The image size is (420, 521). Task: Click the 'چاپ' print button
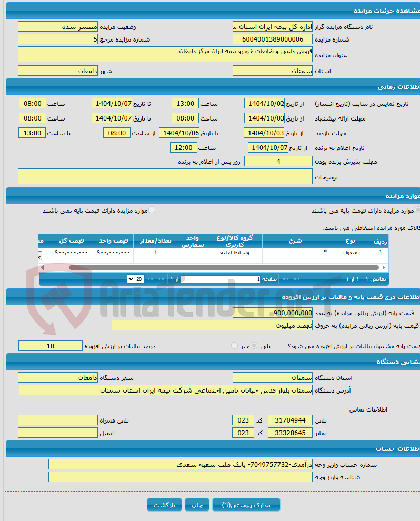[197, 505]
